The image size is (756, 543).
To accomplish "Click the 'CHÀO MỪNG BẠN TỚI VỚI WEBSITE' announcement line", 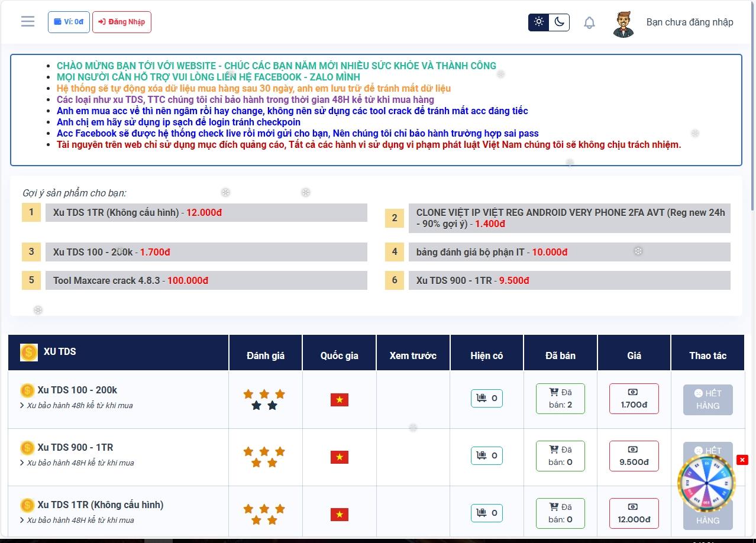I will (x=276, y=66).
